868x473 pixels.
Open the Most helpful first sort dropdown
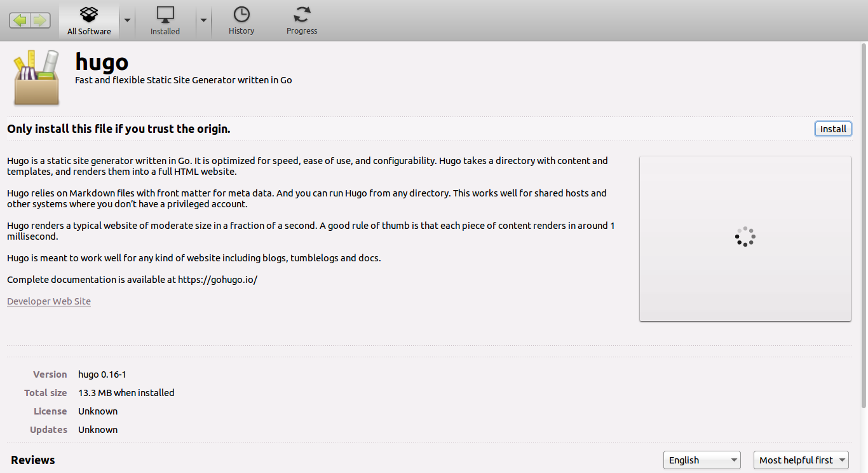click(x=801, y=460)
